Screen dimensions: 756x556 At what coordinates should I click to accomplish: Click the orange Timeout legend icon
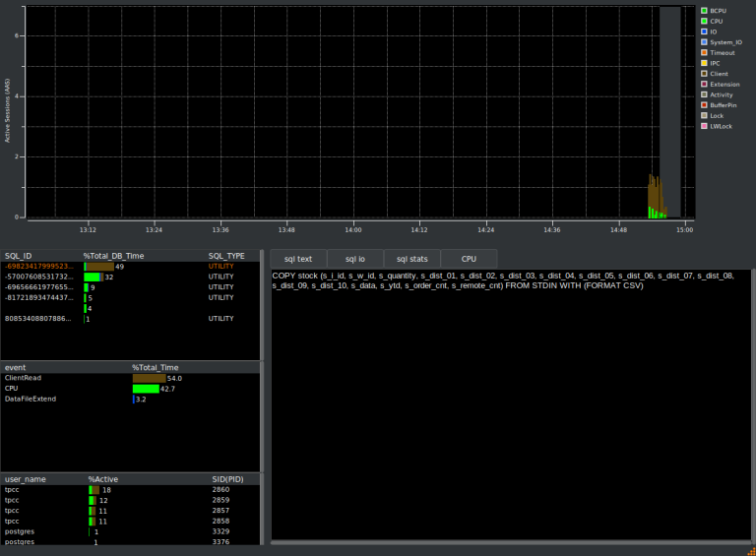click(x=704, y=52)
